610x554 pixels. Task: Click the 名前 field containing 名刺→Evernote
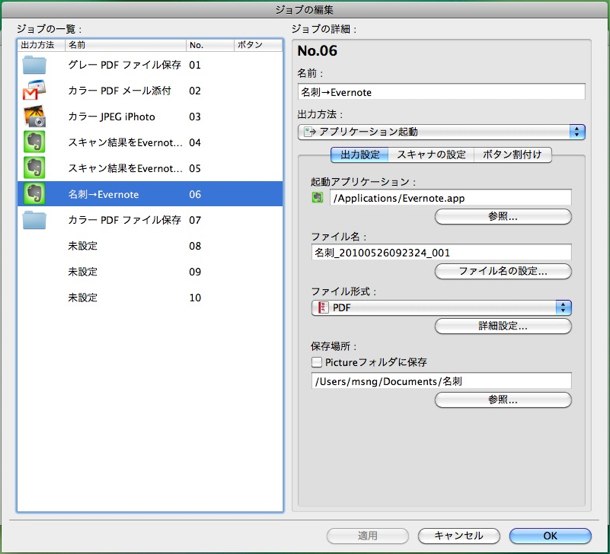pos(442,92)
